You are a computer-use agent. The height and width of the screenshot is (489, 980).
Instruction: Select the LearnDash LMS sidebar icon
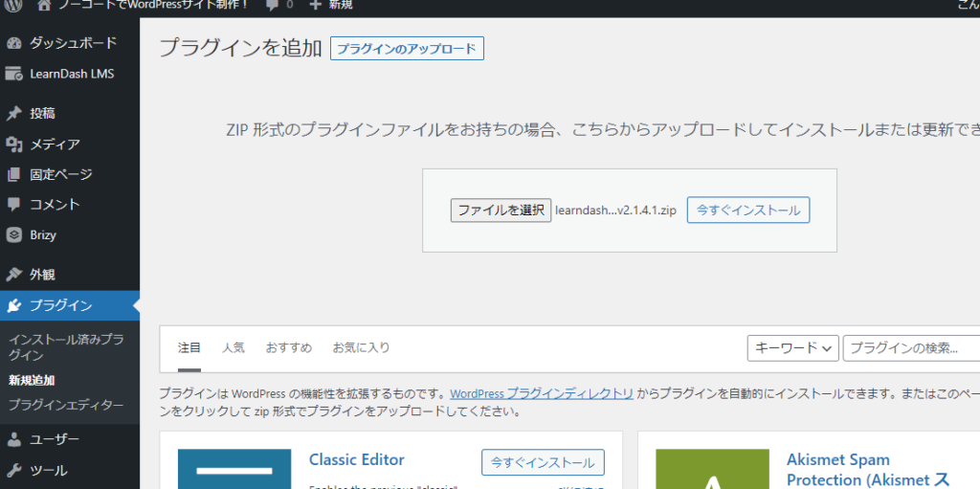tap(14, 74)
